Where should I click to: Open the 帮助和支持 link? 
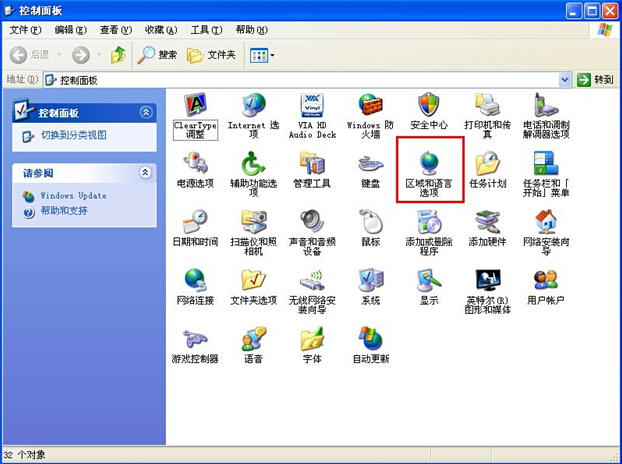tap(64, 211)
